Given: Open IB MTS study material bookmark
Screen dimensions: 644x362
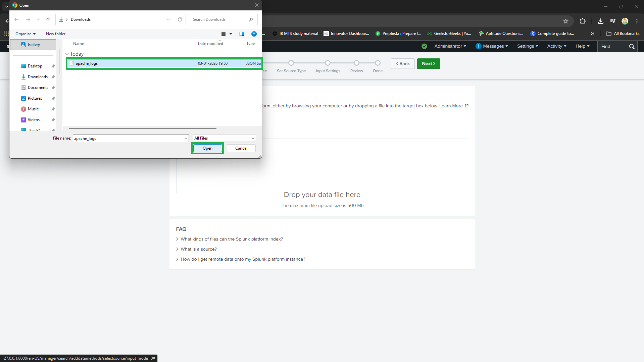Looking at the screenshot, I should pos(295,34).
